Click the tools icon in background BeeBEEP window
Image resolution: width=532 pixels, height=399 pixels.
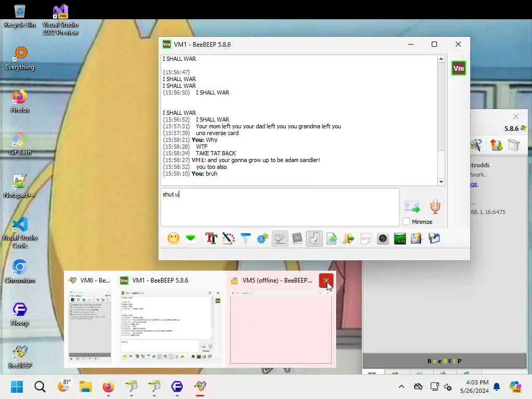click(476, 145)
